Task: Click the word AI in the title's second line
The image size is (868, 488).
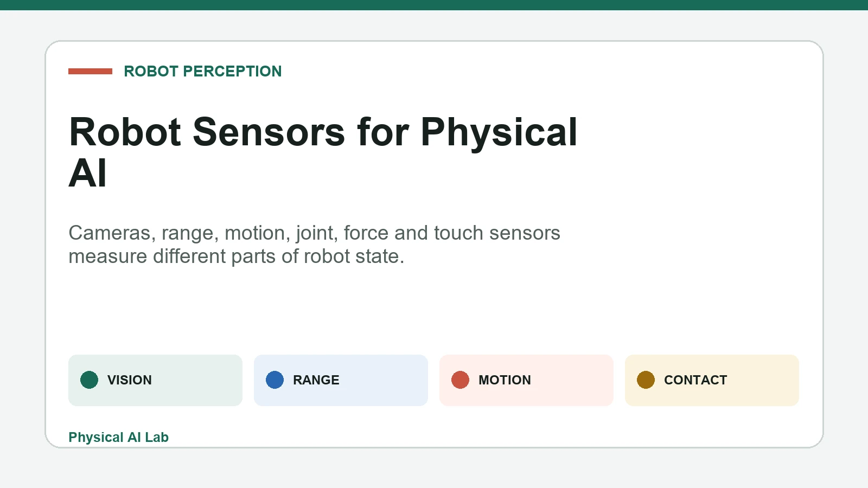Action: 88,174
